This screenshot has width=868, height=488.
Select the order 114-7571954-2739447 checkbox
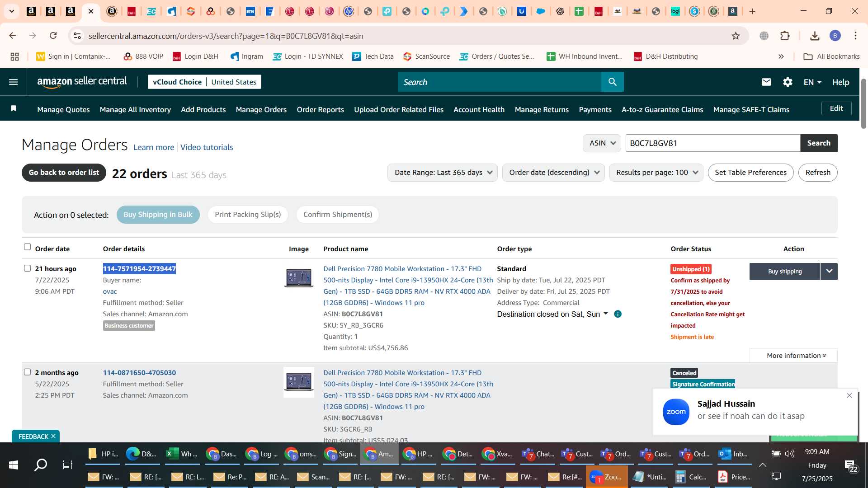[x=27, y=268]
